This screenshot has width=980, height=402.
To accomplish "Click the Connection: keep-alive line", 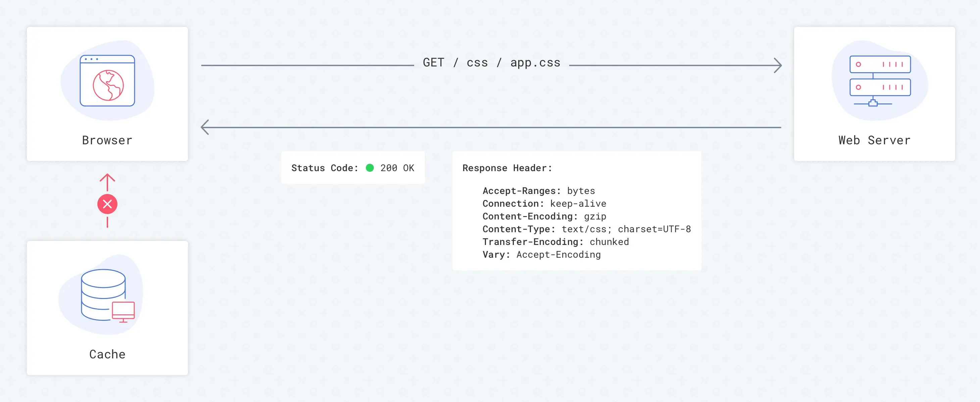I will click(x=544, y=203).
